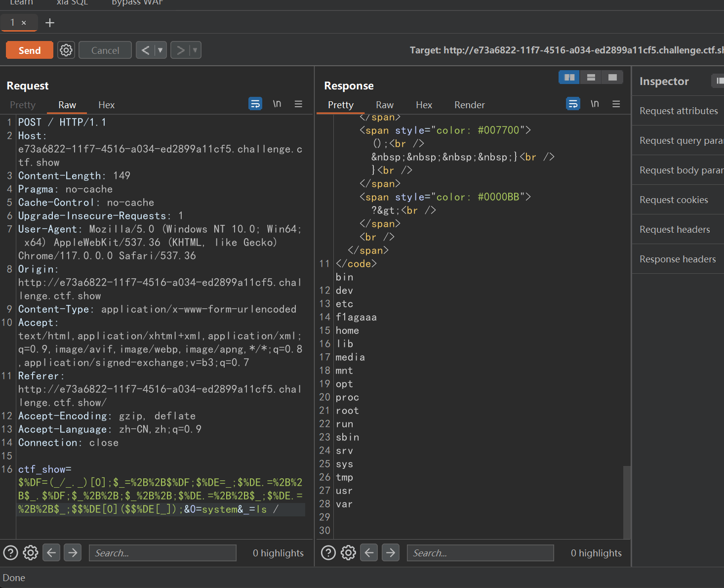Select top-bottom layout view
The height and width of the screenshot is (588, 724).
(x=591, y=77)
